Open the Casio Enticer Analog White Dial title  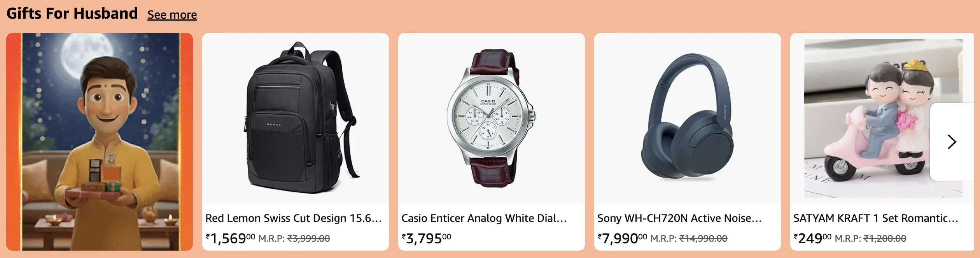pos(484,218)
